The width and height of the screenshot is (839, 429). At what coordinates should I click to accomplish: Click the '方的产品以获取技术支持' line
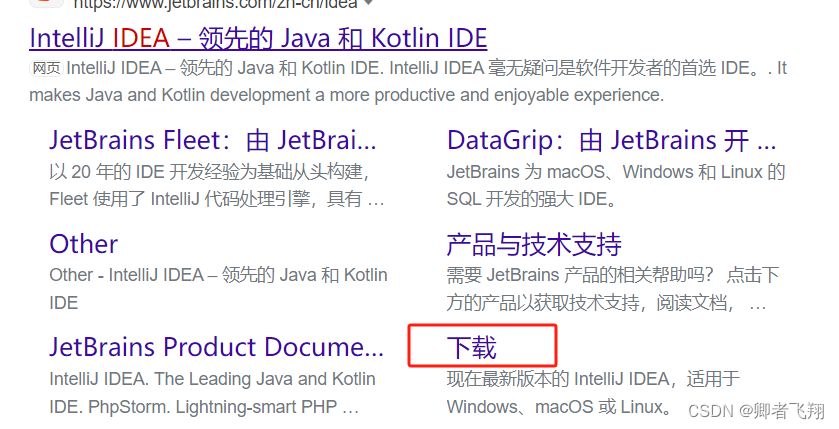(606, 303)
